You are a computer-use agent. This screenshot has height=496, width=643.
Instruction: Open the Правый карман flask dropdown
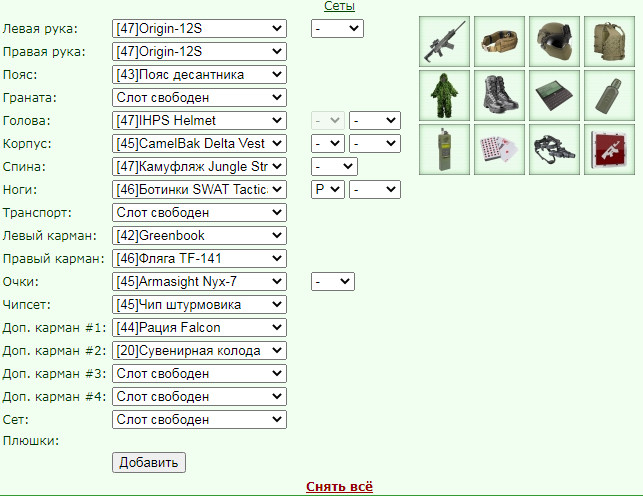pos(199,258)
